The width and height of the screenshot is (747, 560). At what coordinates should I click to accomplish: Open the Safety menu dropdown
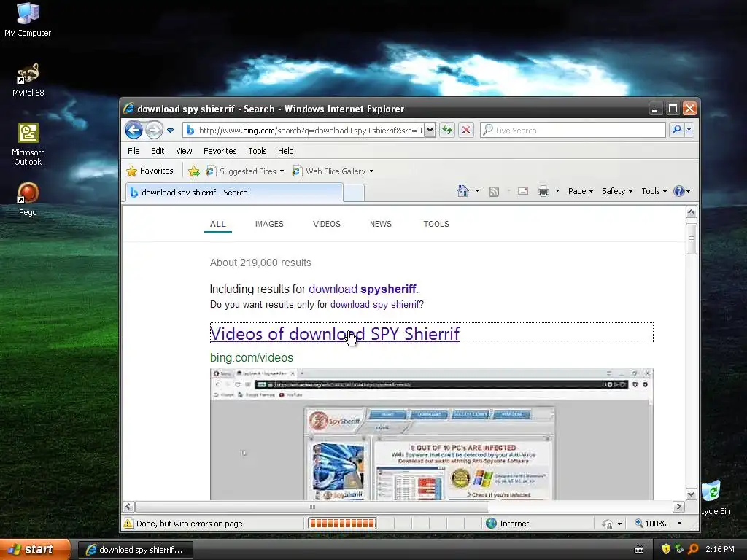point(617,191)
